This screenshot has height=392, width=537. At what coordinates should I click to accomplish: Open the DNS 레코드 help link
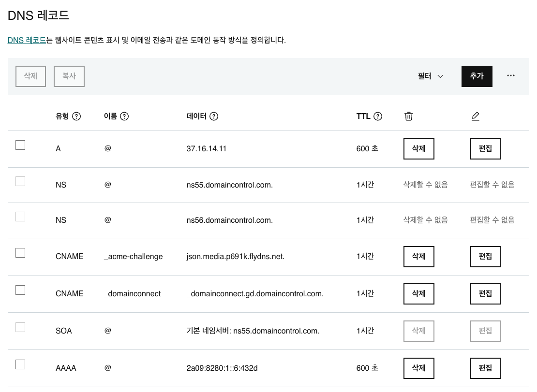coord(27,41)
